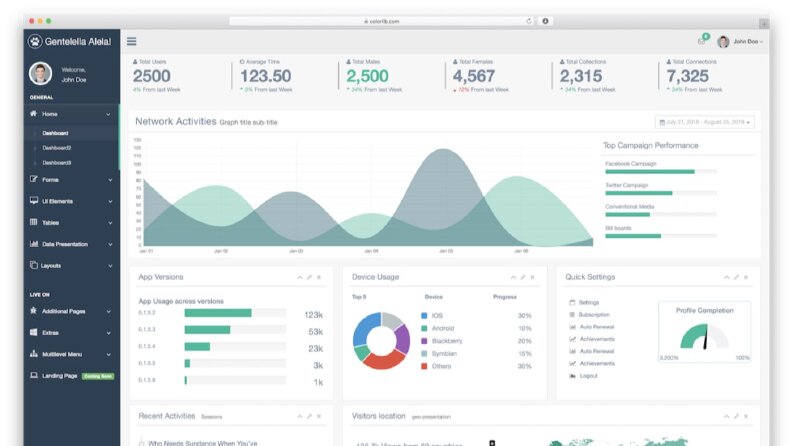Click the Forms edit icon
Image resolution: width=793 pixels, height=446 pixels.
pos(33,179)
